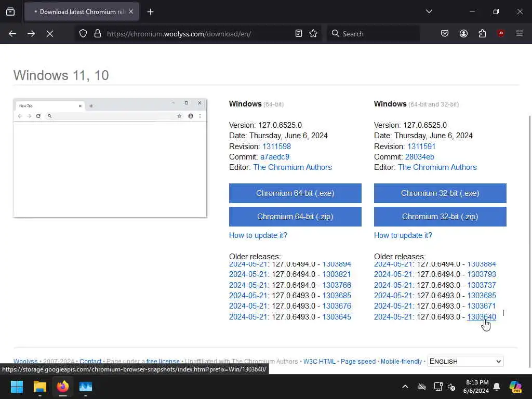The width and height of the screenshot is (532, 399).
Task: Click the Windows 11, 10 heading text
Action: [x=61, y=75]
